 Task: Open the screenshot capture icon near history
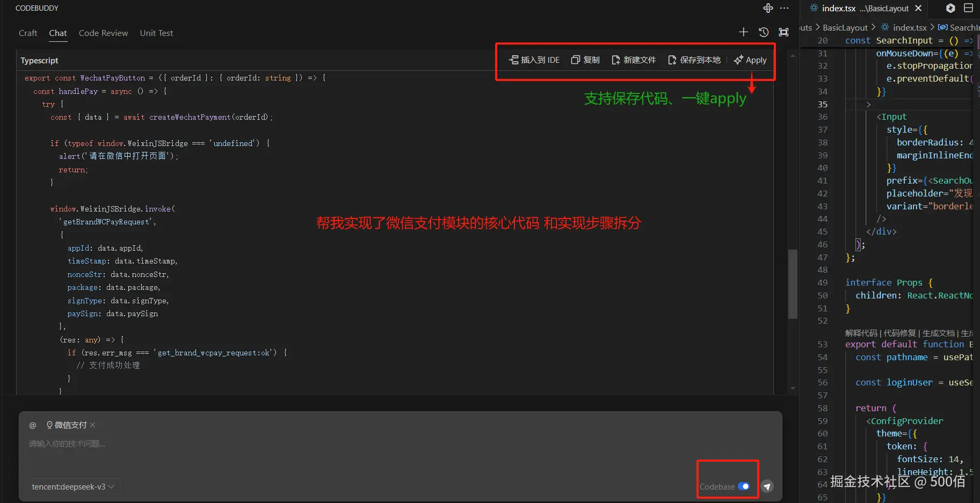783,32
